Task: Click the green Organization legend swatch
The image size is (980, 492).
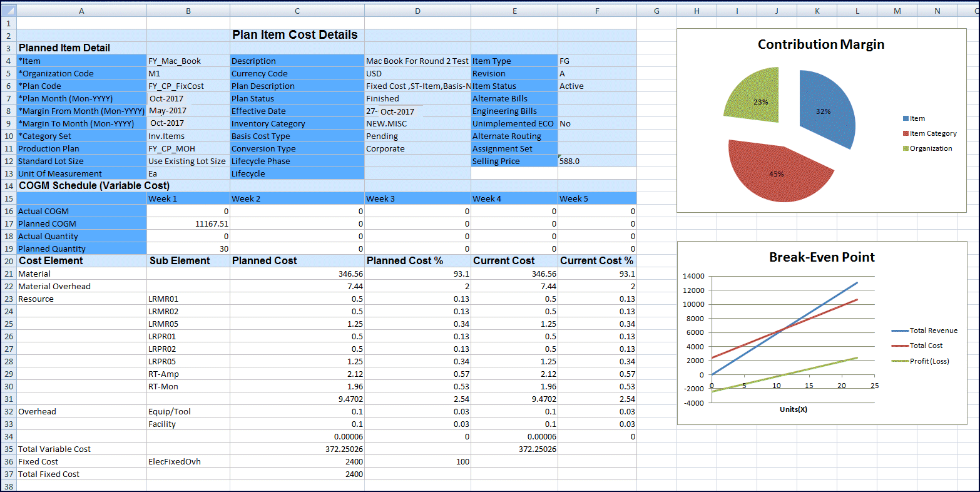Action: pos(906,148)
